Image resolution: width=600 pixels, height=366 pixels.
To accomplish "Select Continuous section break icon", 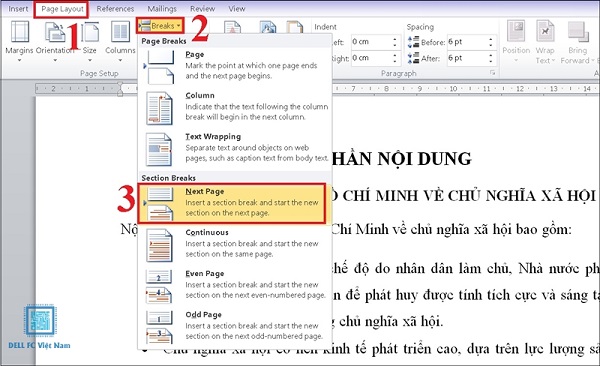I will [x=159, y=245].
